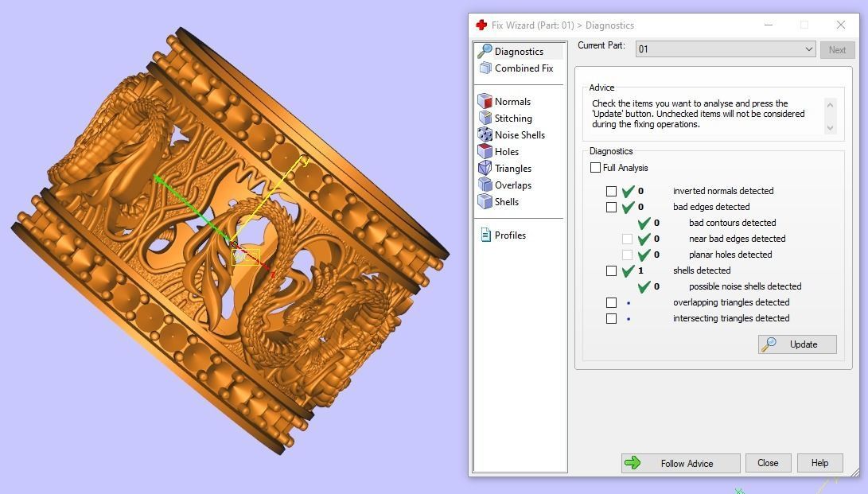Screen dimensions: 868x494
Task: Click the Noise Shells dice icon
Action: pos(485,134)
